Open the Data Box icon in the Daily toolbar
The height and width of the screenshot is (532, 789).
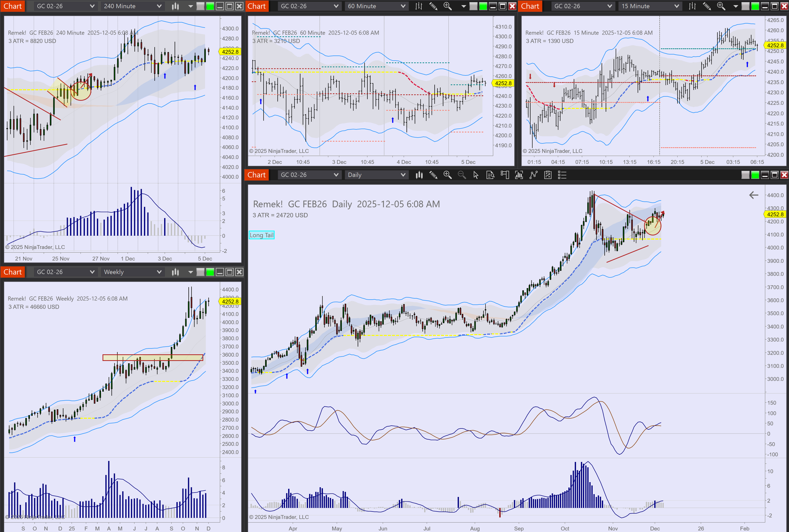coord(490,175)
